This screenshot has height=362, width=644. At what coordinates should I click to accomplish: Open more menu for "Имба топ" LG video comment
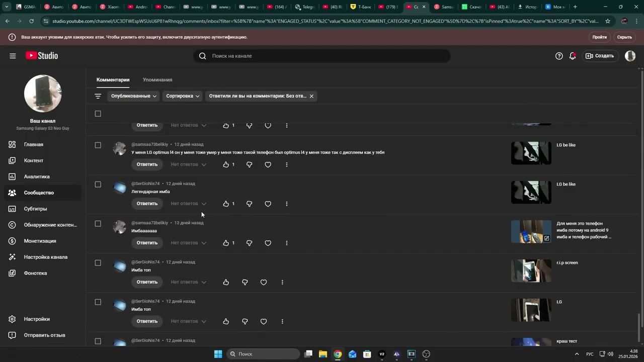click(282, 321)
